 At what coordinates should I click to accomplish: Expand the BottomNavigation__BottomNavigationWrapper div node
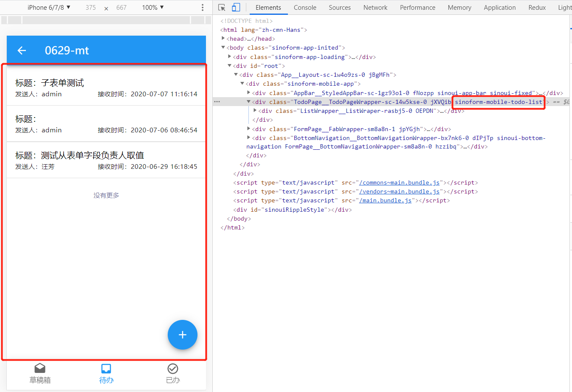248,137
